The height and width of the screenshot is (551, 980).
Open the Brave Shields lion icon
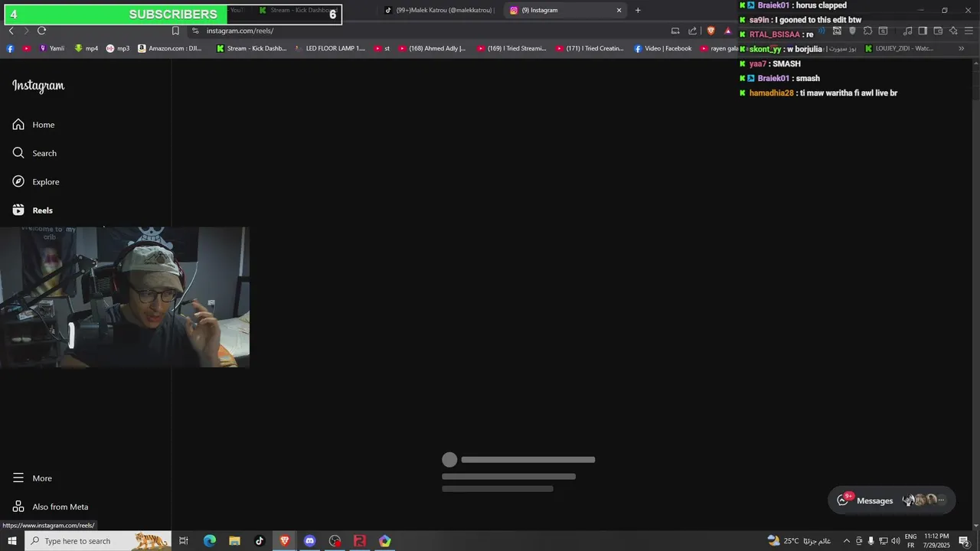(x=710, y=31)
